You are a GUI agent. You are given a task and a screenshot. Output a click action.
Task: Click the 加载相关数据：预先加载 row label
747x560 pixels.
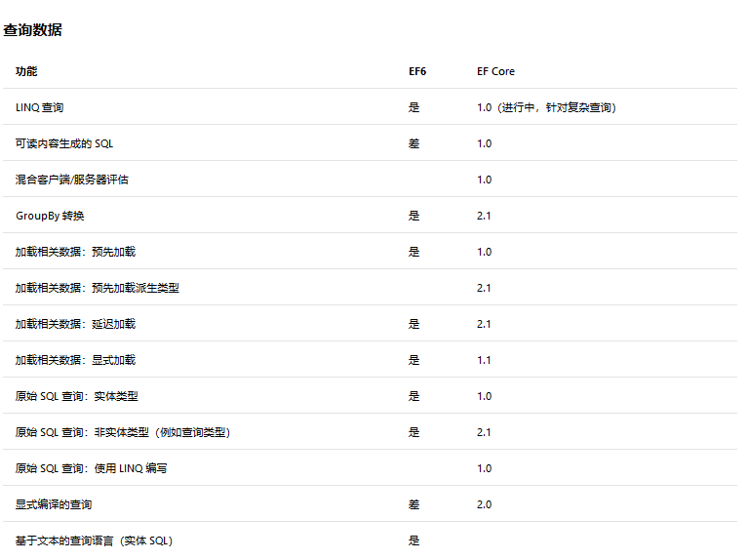point(75,252)
